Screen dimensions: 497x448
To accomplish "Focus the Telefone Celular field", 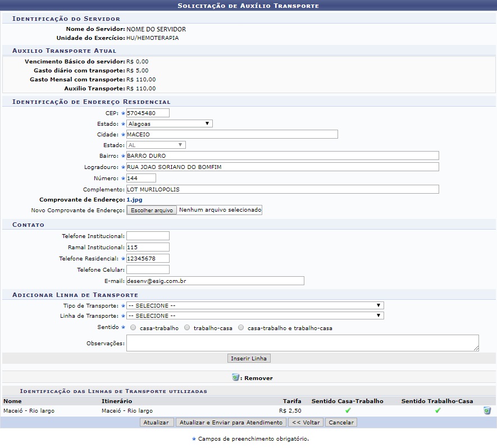I will click(148, 269).
